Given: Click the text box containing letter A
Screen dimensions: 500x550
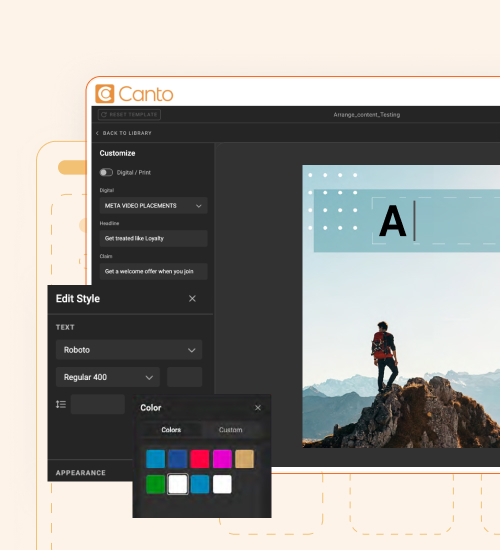Looking at the screenshot, I should (436, 221).
